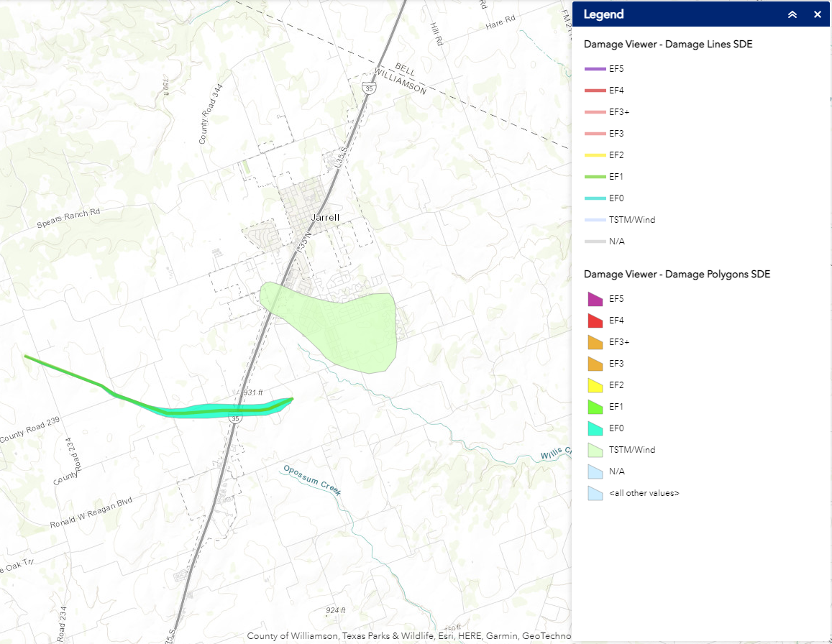Click the EF1 green polygon icon

[595, 407]
